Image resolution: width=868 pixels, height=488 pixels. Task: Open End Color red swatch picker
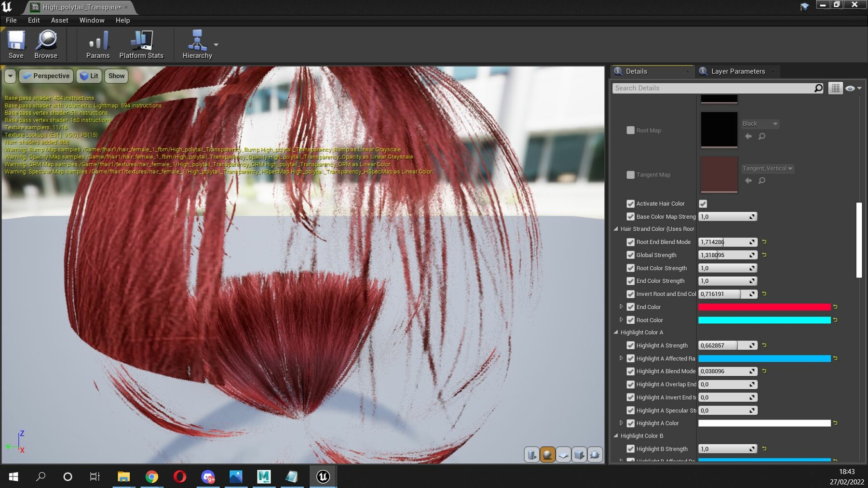click(x=764, y=307)
